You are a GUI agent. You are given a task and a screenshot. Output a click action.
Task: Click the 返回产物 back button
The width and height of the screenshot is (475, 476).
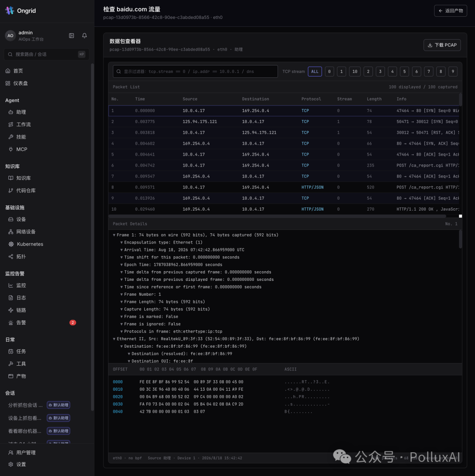click(450, 11)
